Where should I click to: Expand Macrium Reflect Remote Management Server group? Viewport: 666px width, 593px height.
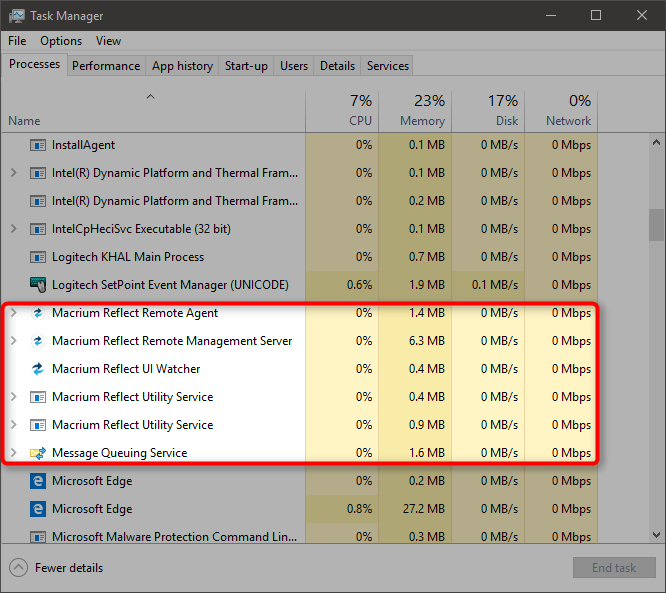pos(14,341)
